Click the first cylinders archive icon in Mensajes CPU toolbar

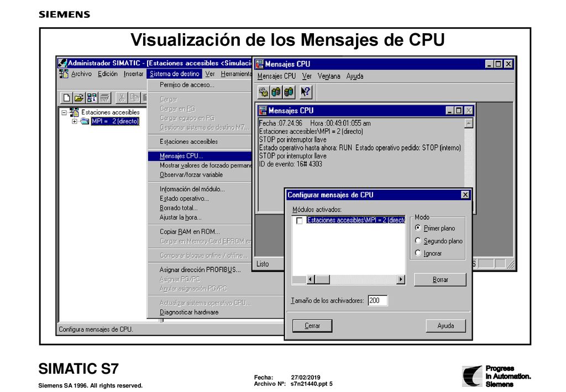pyautogui.click(x=276, y=92)
